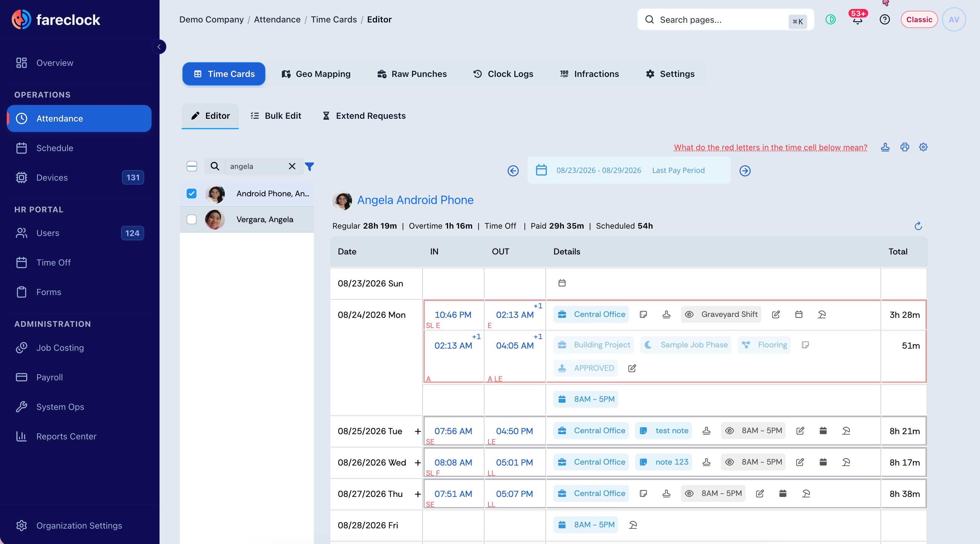Go to the previous pay period arrow
Viewport: 980px width, 544px height.
(513, 171)
